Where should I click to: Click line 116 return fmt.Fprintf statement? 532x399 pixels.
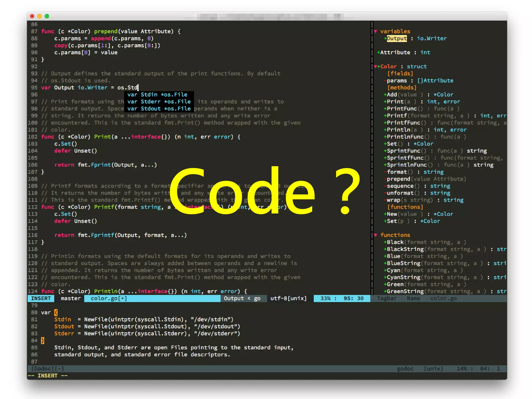point(121,235)
